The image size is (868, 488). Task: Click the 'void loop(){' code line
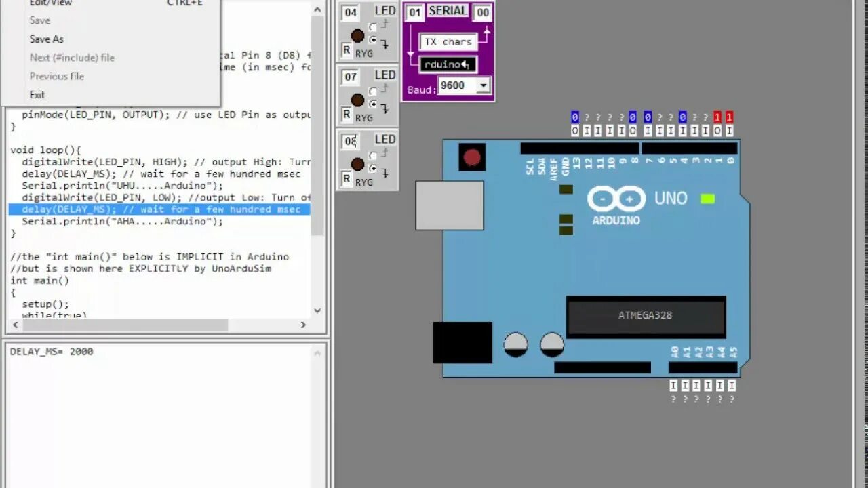(x=45, y=150)
